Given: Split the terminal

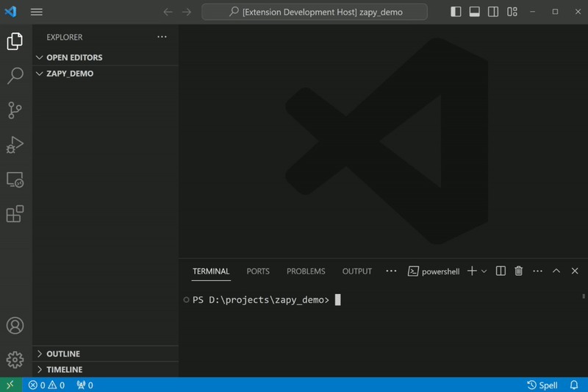Looking at the screenshot, I should coord(501,271).
